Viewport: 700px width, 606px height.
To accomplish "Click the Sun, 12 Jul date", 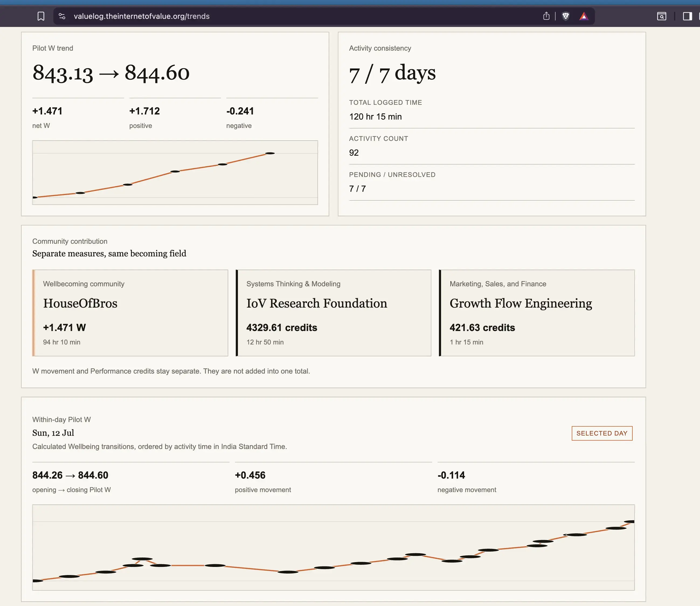I will [53, 433].
